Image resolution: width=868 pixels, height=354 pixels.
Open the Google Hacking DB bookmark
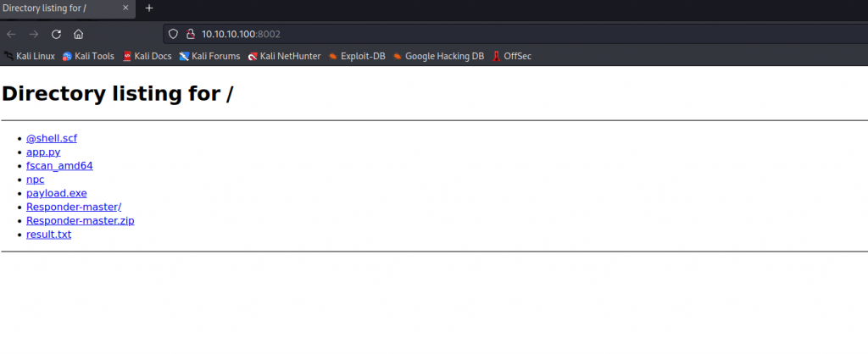(x=439, y=57)
